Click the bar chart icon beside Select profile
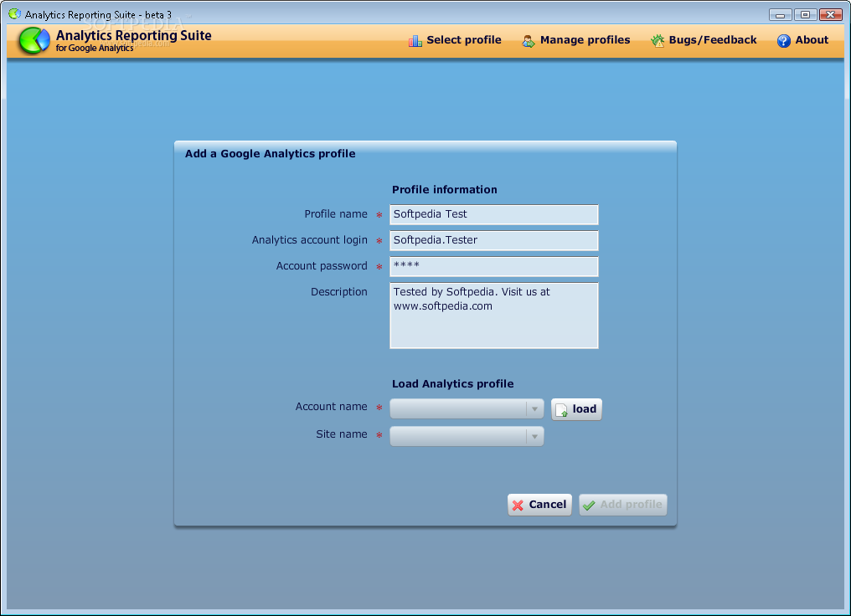 (x=415, y=41)
